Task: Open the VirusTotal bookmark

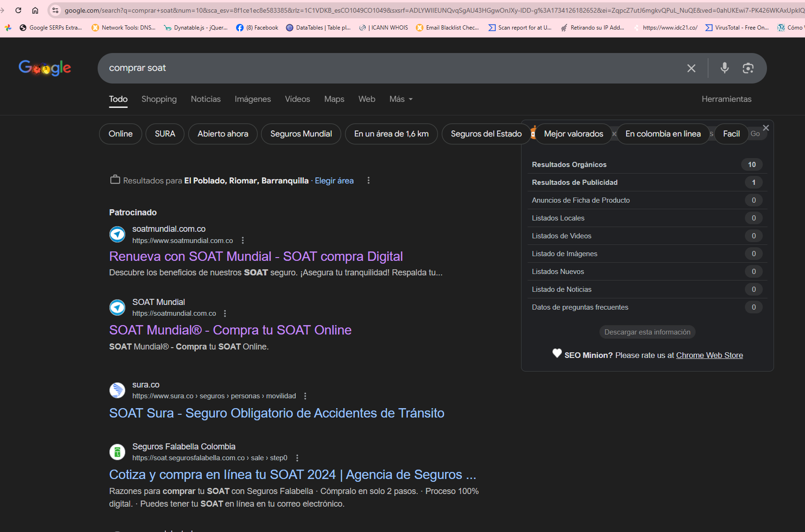Action: (x=737, y=28)
